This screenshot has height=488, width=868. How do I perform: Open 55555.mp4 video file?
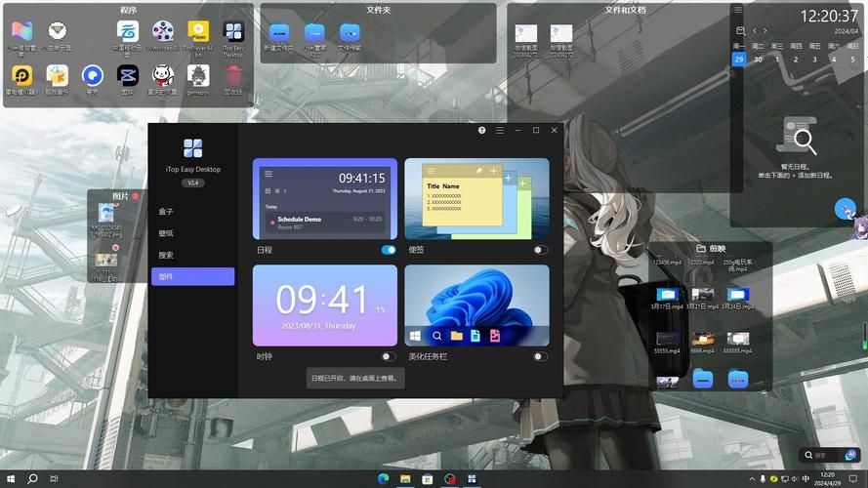667,339
